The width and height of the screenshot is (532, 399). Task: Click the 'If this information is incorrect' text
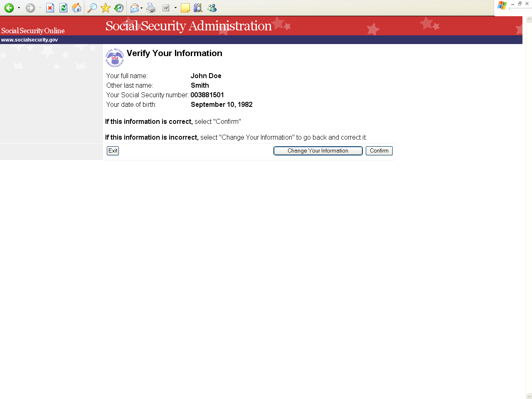click(x=152, y=137)
